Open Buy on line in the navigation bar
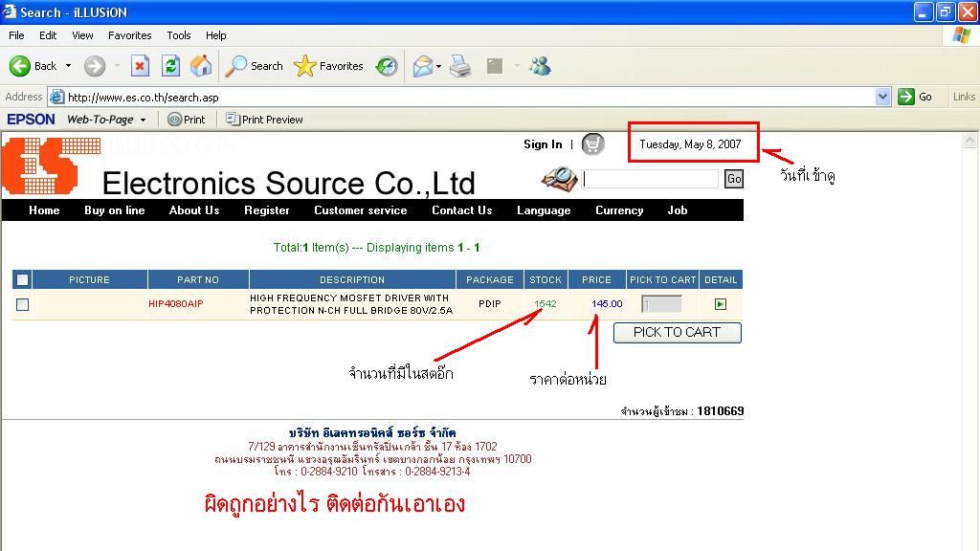This screenshot has height=551, width=980. point(115,210)
